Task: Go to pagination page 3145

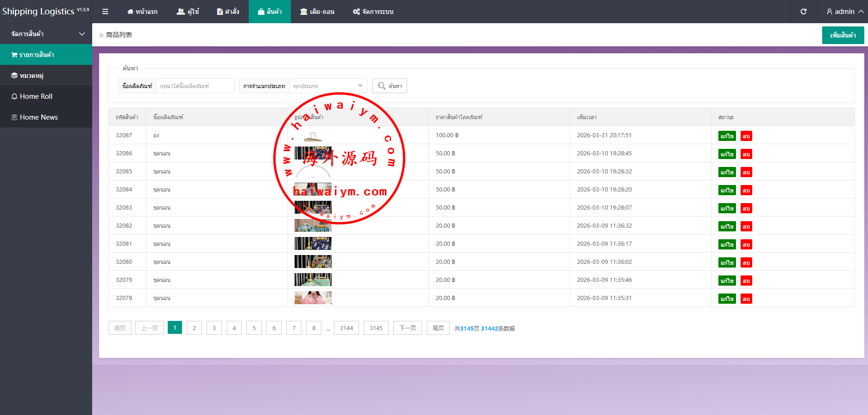Action: pos(376,328)
